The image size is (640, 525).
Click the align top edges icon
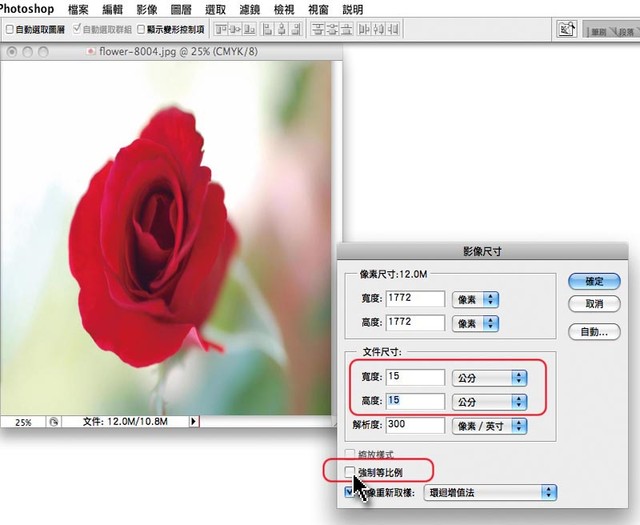(221, 29)
